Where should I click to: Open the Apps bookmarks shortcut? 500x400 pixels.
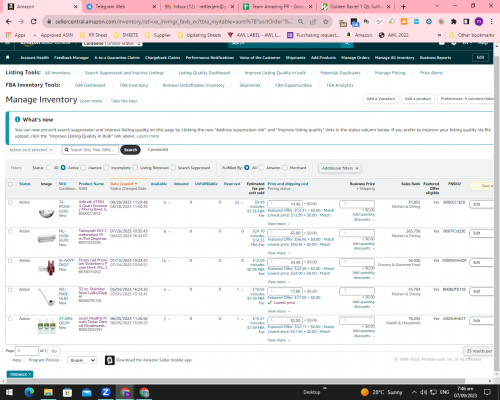coord(16,35)
